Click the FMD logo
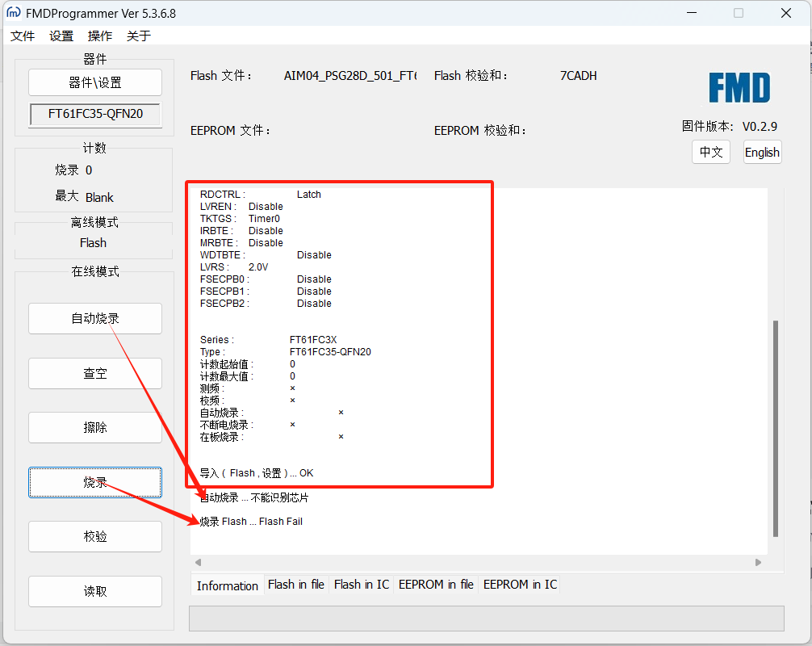The width and height of the screenshot is (812, 646). pos(739,87)
